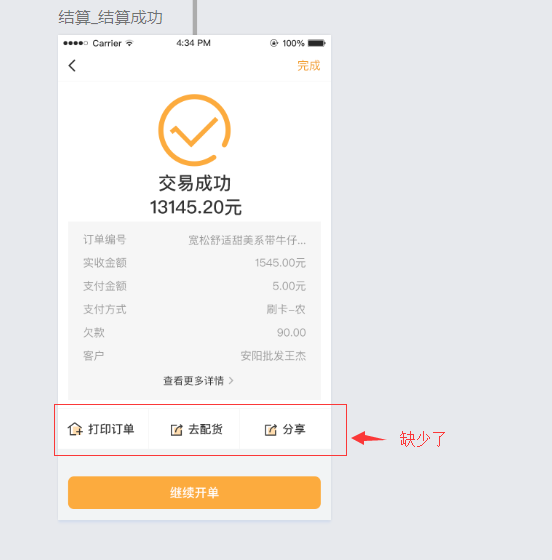This screenshot has height=560, width=552.
Task: Click the battery icon in status bar
Action: coord(317,43)
